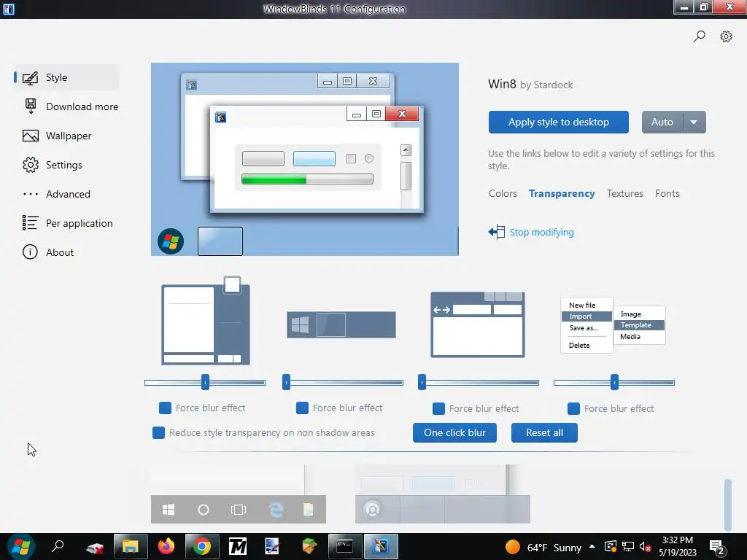Open the Minecraft block icon on taskbar
Viewport: 747px width, 560px height.
[x=309, y=546]
